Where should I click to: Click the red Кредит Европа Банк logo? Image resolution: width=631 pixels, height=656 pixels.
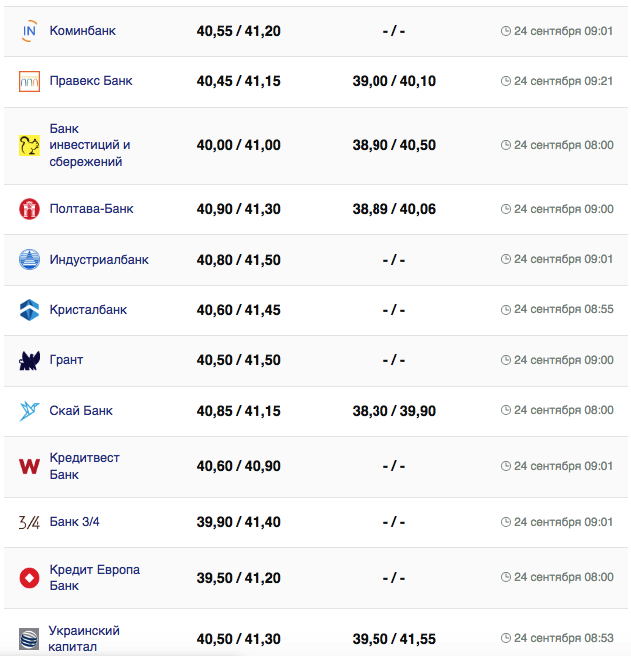29,578
